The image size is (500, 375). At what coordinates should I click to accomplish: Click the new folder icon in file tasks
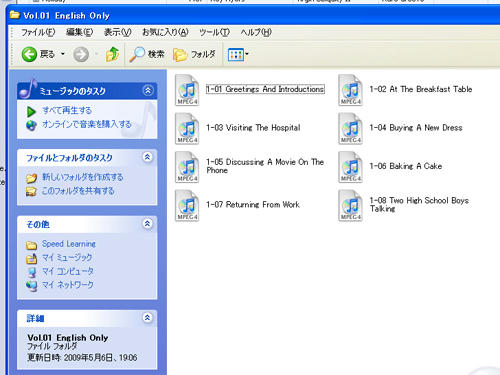[x=32, y=178]
